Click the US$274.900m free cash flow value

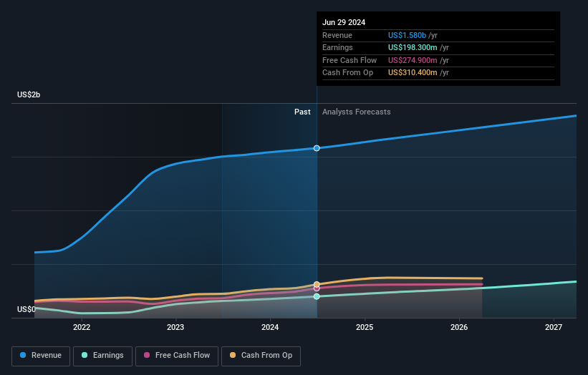(413, 60)
